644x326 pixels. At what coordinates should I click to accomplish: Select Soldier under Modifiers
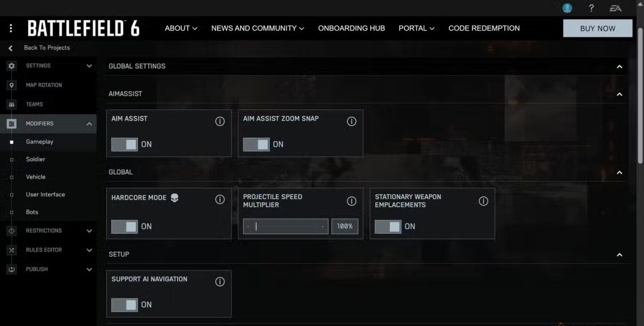coord(35,159)
